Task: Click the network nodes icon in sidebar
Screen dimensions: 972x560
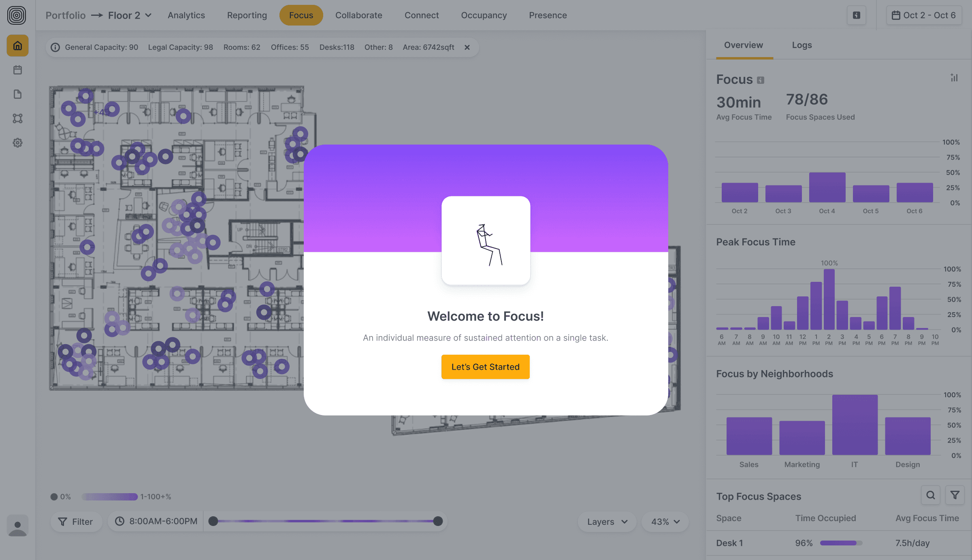Action: (17, 118)
